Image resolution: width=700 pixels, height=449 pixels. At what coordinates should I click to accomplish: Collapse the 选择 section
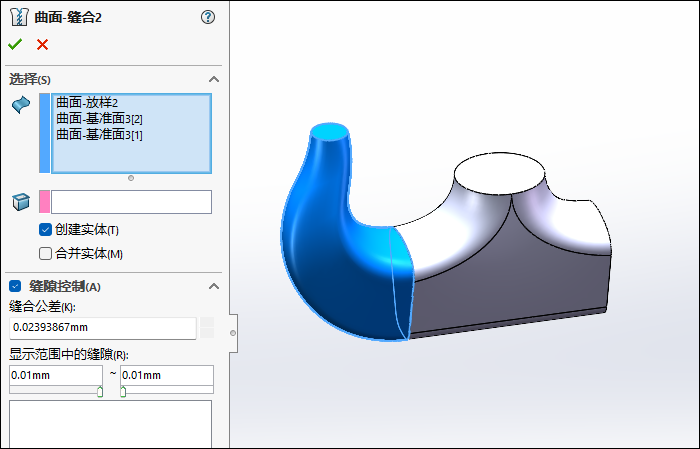(213, 79)
